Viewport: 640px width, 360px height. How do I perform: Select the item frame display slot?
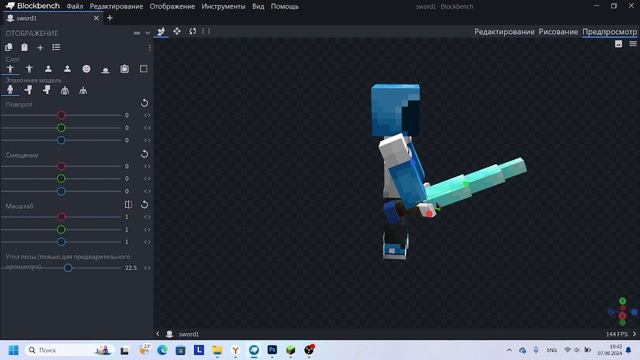(x=124, y=69)
